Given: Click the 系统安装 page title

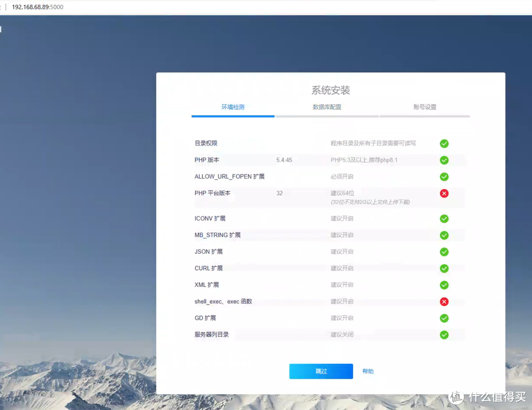Looking at the screenshot, I should coord(331,90).
